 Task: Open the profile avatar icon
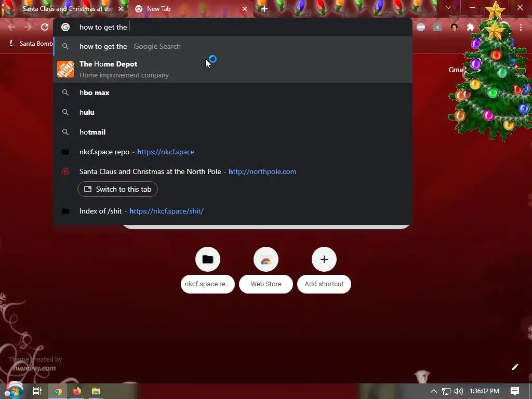[454, 27]
